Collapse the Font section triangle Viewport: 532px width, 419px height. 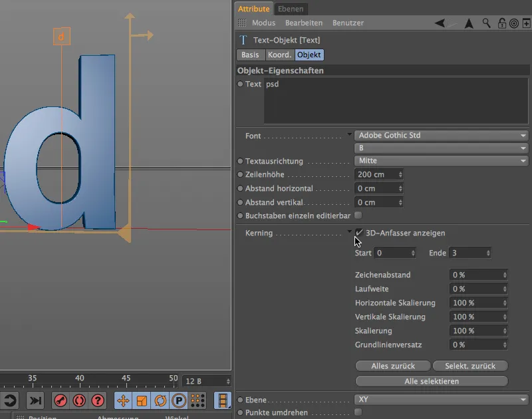point(350,135)
